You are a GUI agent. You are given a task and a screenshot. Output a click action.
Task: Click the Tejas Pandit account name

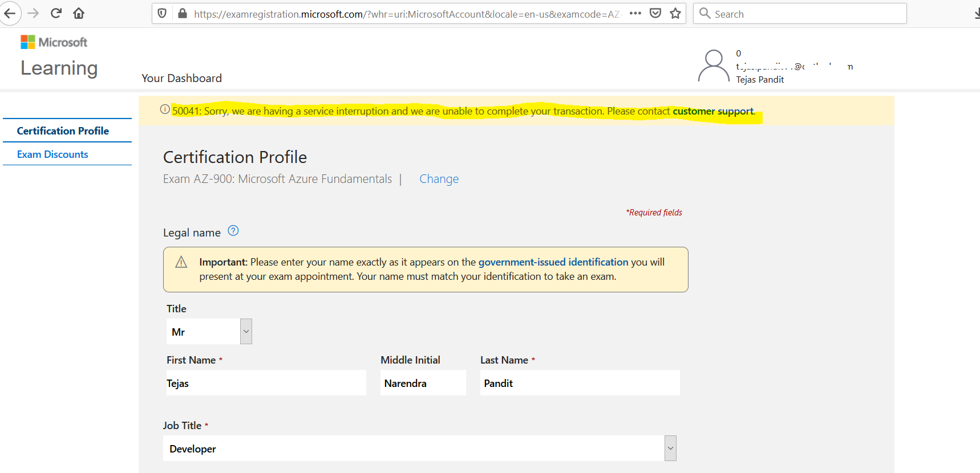(760, 80)
